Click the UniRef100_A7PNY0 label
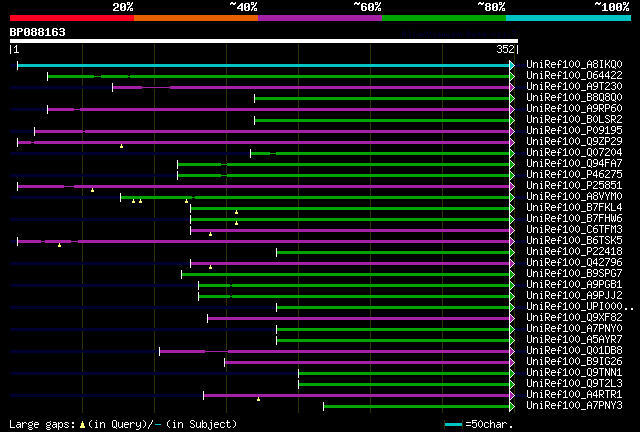This screenshot has width=640, height=432. click(x=574, y=329)
